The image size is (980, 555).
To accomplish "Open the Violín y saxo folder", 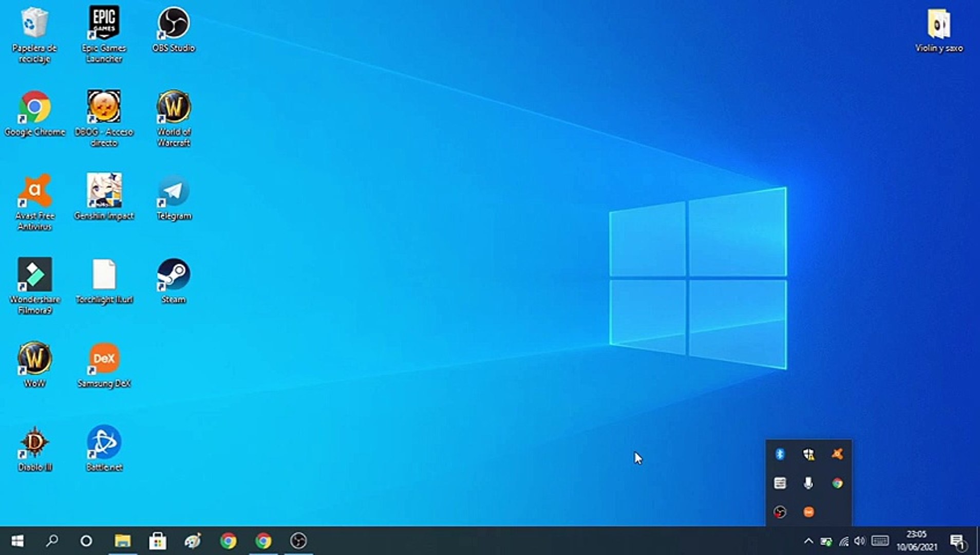I will pos(939,23).
